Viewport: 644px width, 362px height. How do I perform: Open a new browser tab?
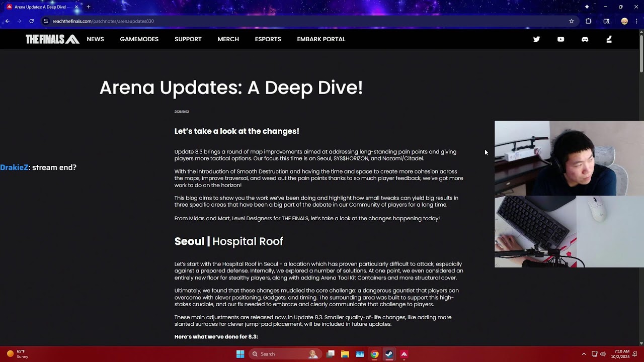(x=89, y=7)
